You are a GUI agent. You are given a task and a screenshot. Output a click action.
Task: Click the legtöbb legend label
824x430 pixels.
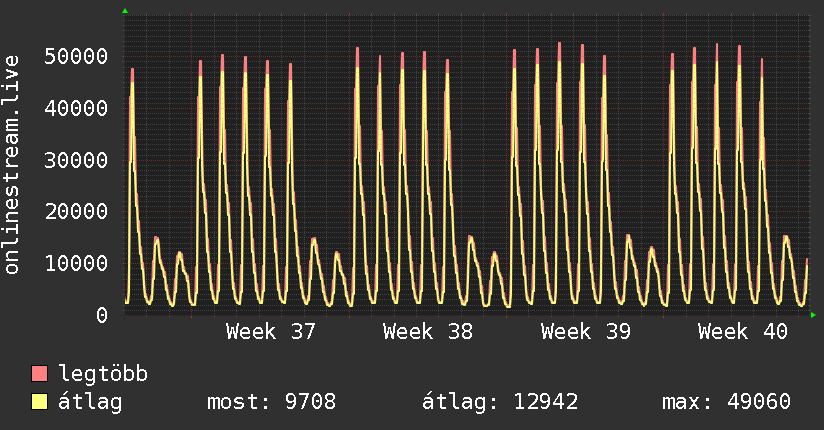tap(103, 374)
